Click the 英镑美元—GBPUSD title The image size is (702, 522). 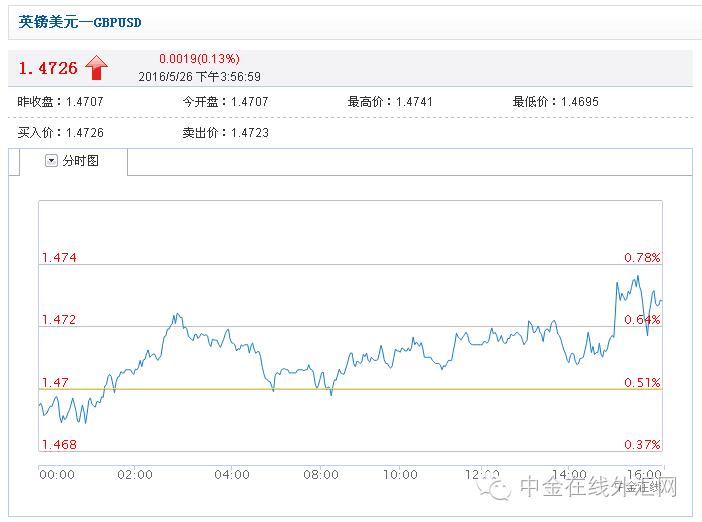[80, 21]
